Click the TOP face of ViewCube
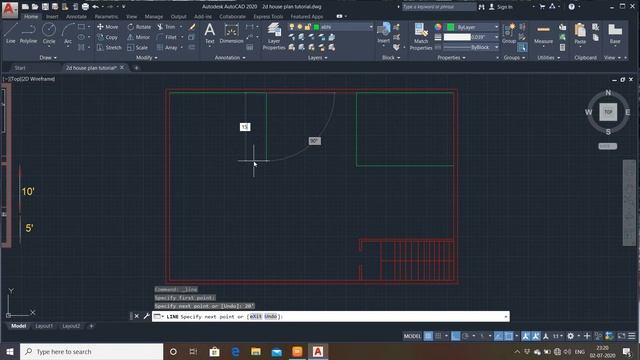The height and width of the screenshot is (360, 640). (x=608, y=112)
